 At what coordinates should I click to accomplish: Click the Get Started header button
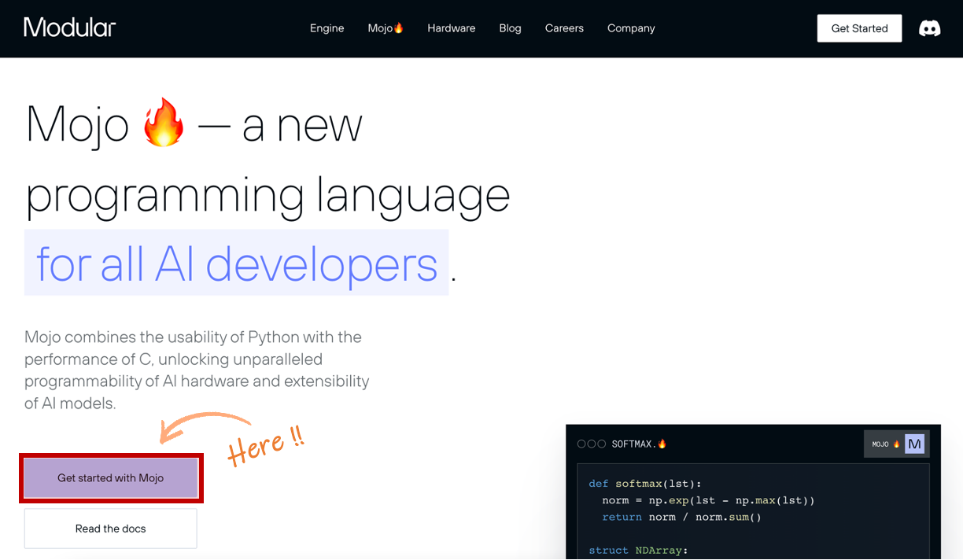point(859,28)
